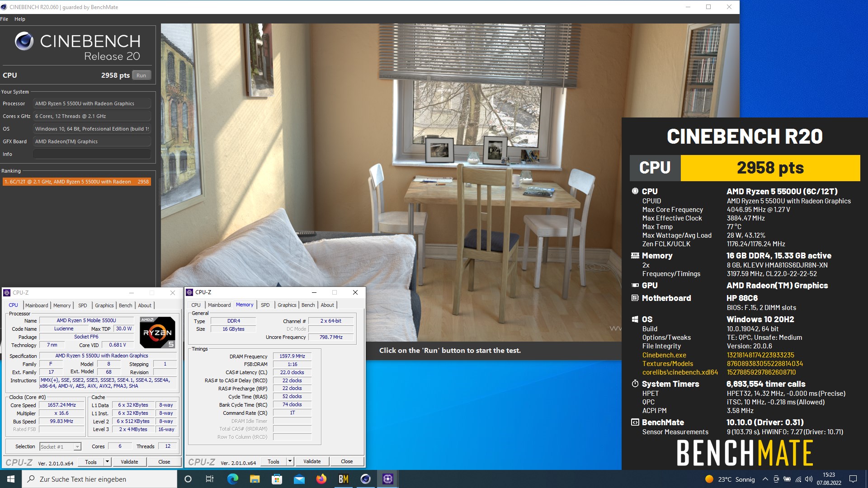Click Tools button in left CPU-Z
Screen dimensions: 868x488
[x=91, y=462]
